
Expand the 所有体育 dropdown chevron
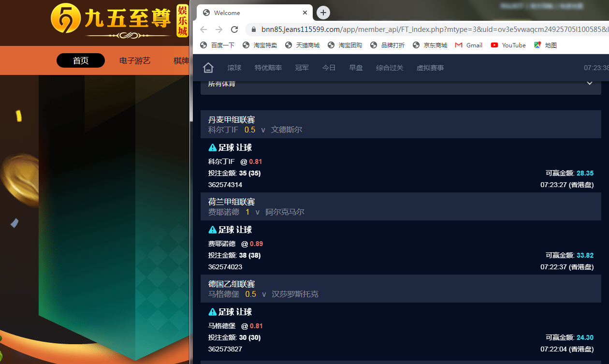[590, 83]
